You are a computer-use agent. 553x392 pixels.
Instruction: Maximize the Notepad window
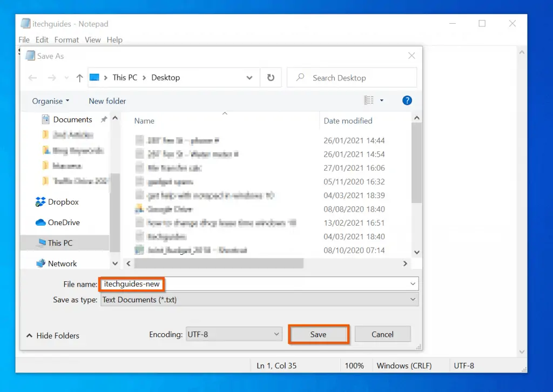(482, 23)
